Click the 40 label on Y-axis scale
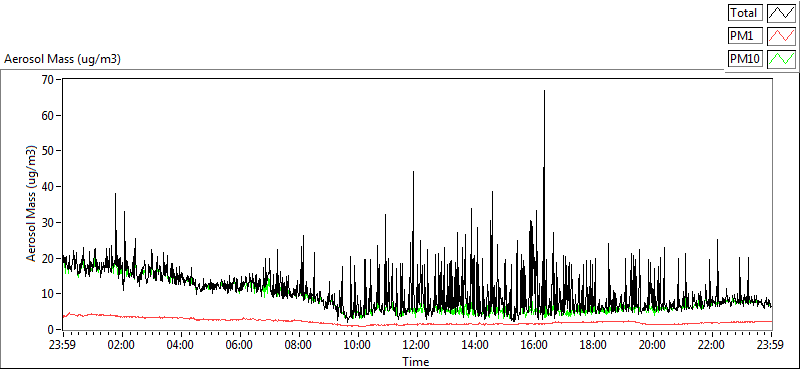The image size is (800, 369). (x=48, y=186)
